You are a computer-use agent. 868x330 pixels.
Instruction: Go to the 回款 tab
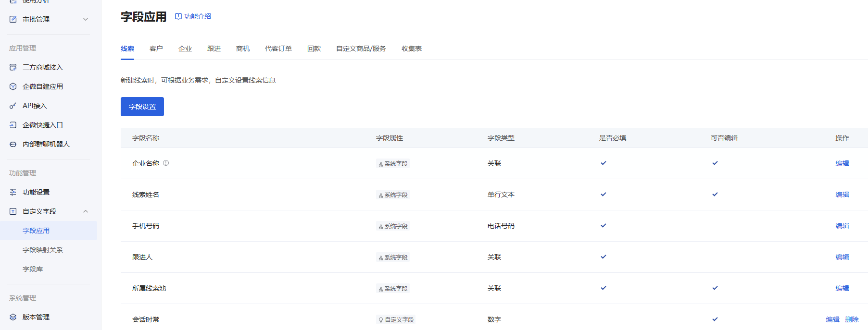(314, 49)
